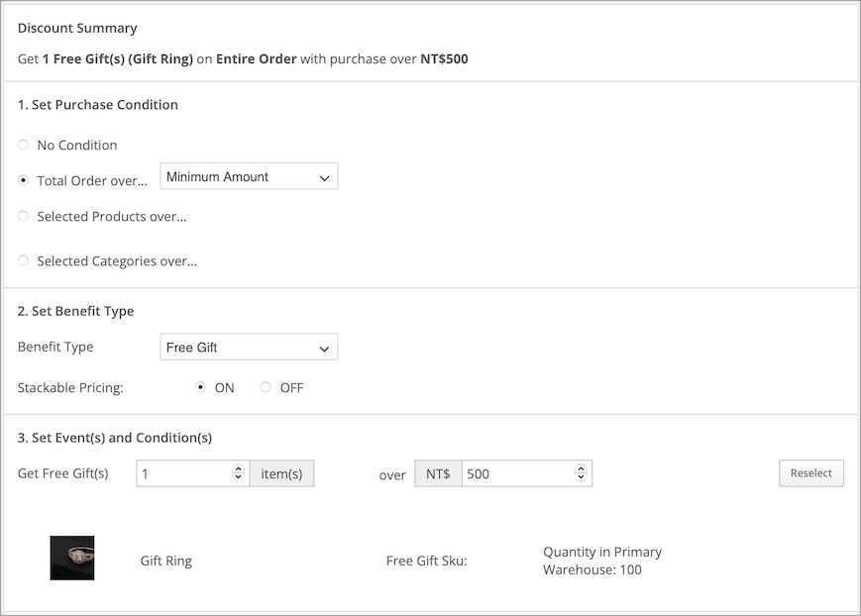Click the Gift Ring product thumbnail
Screen dimensions: 861x616
(72, 558)
